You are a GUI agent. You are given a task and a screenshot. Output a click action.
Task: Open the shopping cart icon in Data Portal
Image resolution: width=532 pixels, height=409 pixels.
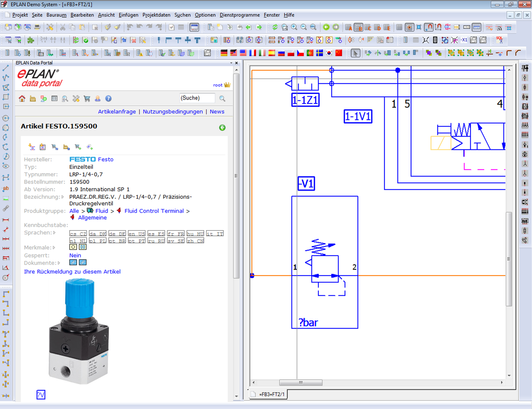point(87,99)
